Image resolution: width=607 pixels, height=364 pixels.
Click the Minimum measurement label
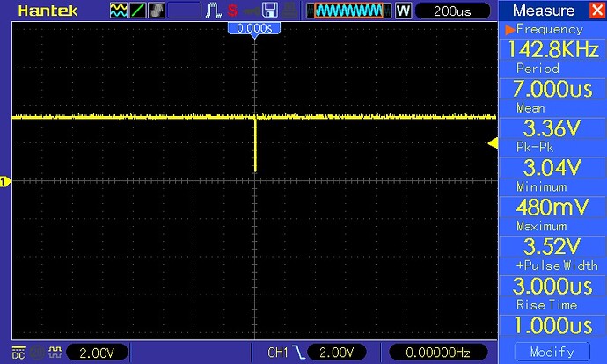(x=542, y=186)
